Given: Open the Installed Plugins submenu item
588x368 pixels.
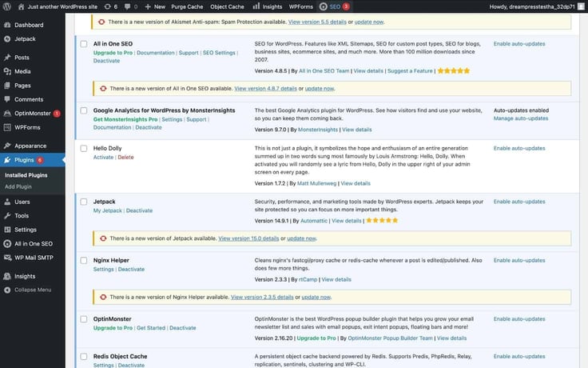Looking at the screenshot, I should coord(26,175).
